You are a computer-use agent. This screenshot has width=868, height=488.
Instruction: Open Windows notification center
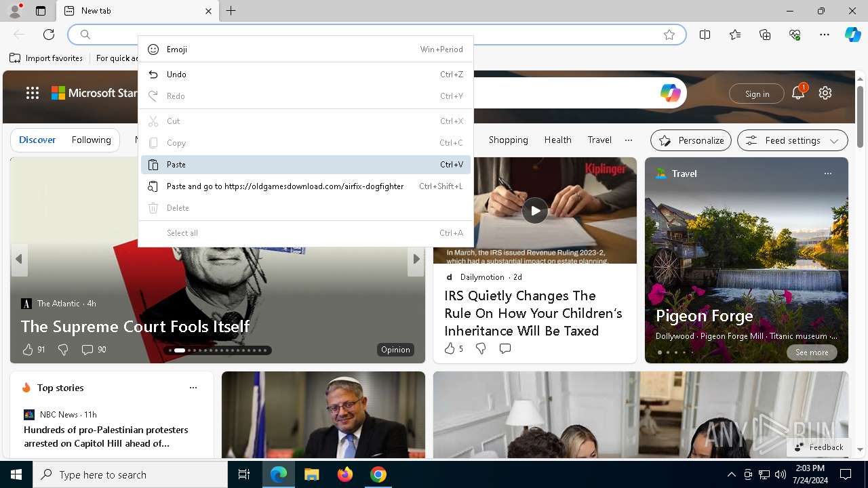(846, 474)
